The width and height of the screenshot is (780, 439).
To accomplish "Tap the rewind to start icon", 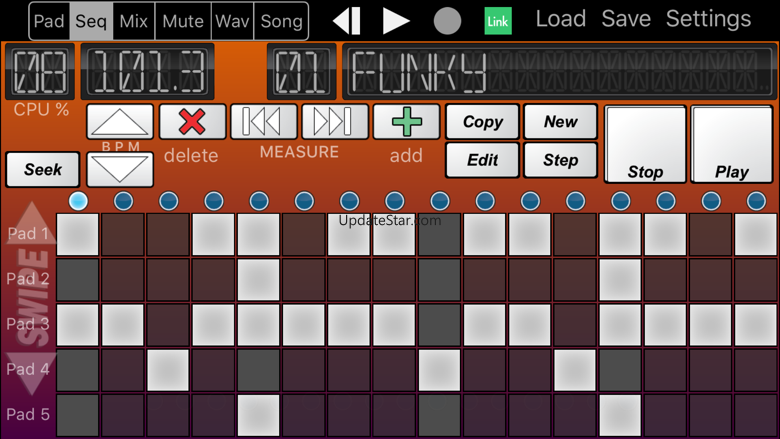I will click(x=347, y=21).
